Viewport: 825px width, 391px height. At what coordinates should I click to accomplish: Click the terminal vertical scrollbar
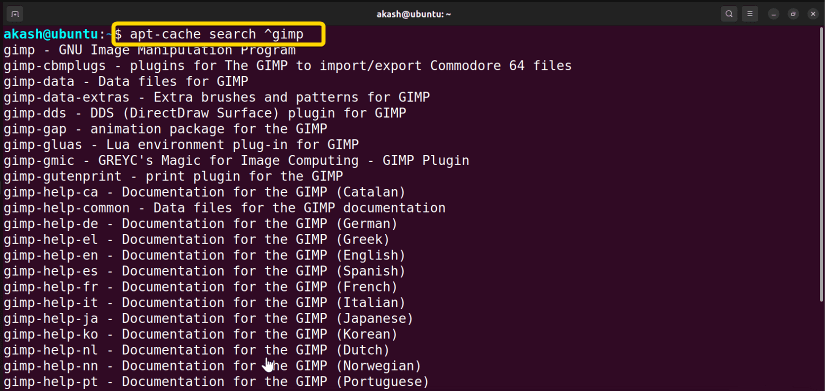click(822, 163)
